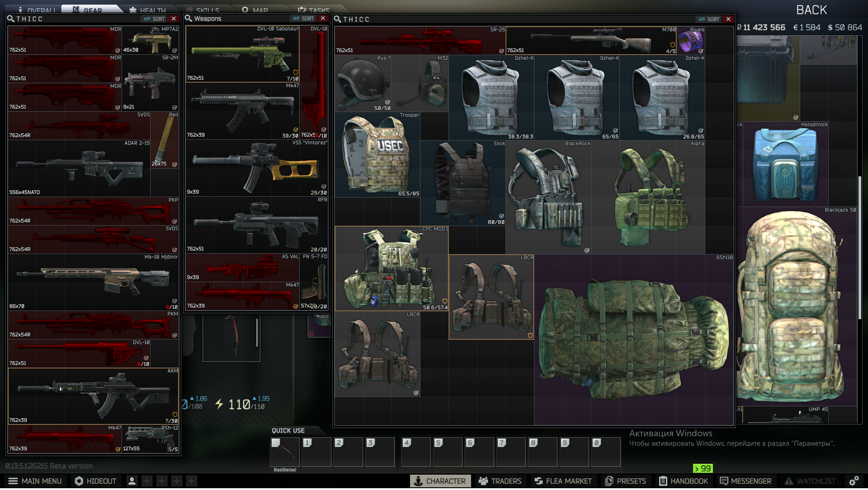Switch to the OVERALL tab
Image resolution: width=868 pixels, height=490 pixels.
[x=36, y=9]
